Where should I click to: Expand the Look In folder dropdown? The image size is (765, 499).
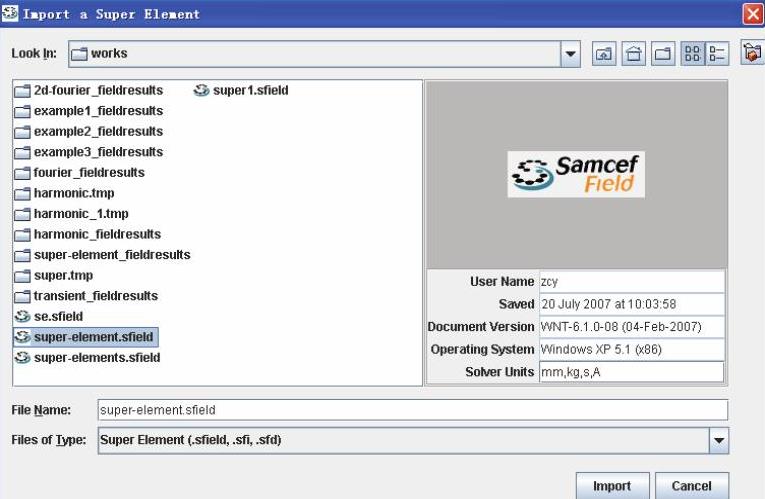click(x=570, y=53)
